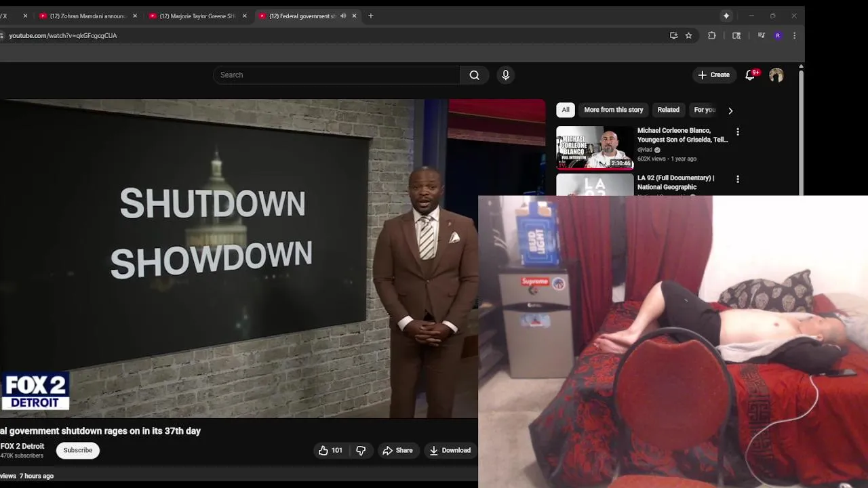
Task: Open the Michael Corleone Blanco video title
Action: [x=682, y=135]
